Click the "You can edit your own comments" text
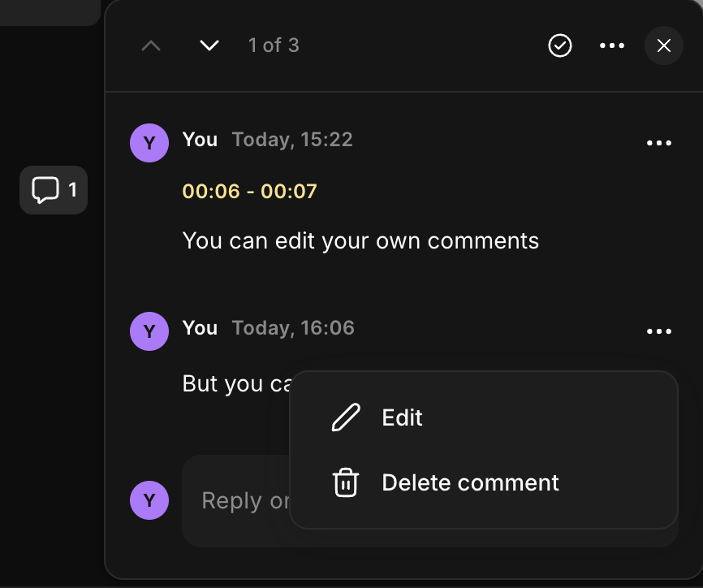 [x=360, y=240]
